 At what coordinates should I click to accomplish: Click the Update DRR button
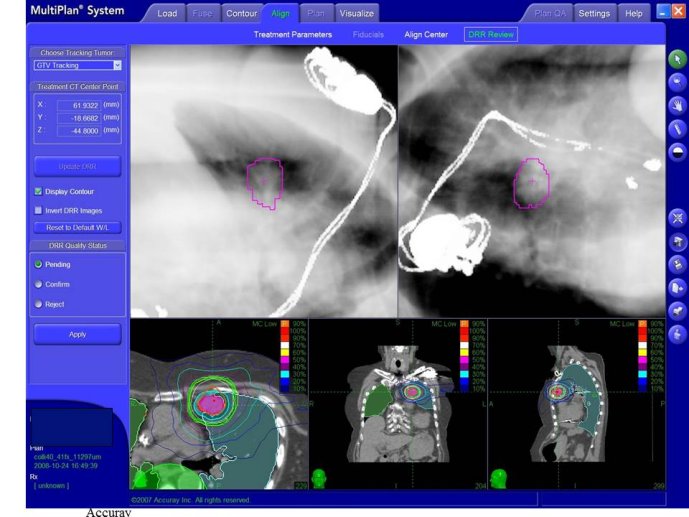point(77,166)
